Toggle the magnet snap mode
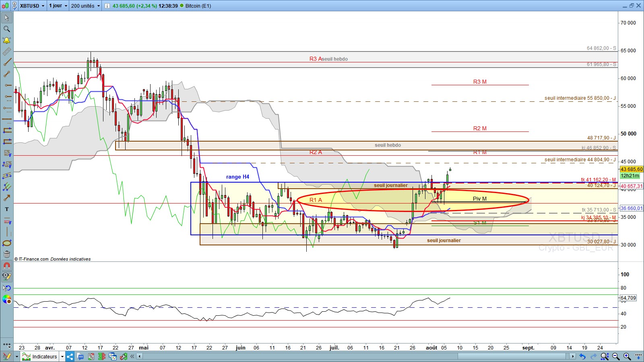This screenshot has height=362, width=644. coord(7,265)
